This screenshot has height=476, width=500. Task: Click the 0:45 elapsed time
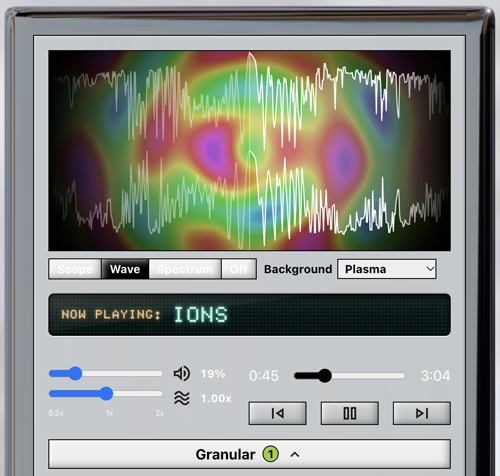(x=264, y=376)
